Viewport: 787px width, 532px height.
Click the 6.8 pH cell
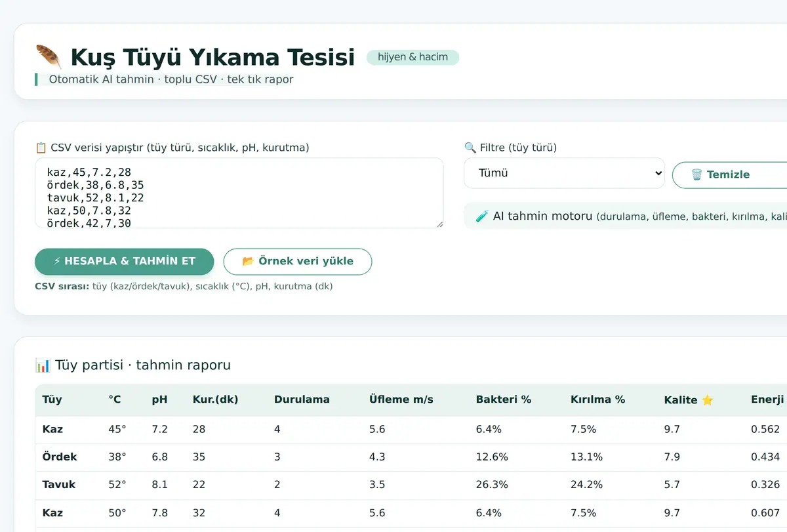tap(159, 457)
